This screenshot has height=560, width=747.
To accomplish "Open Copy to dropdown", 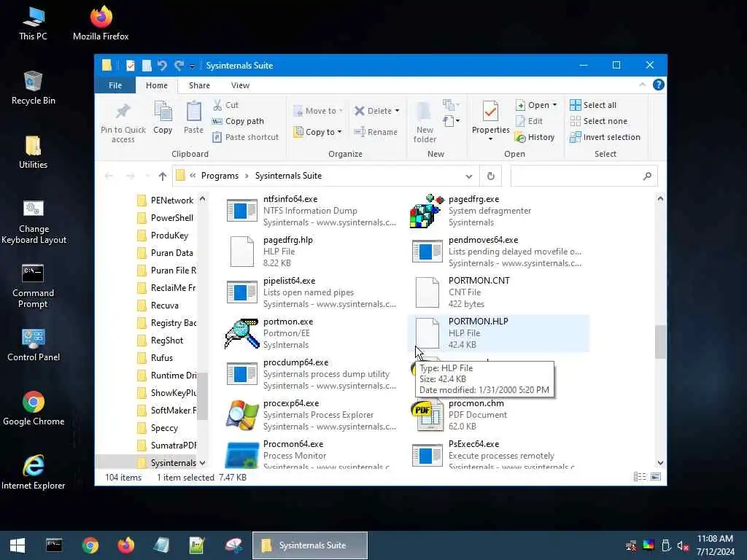I will [318, 132].
